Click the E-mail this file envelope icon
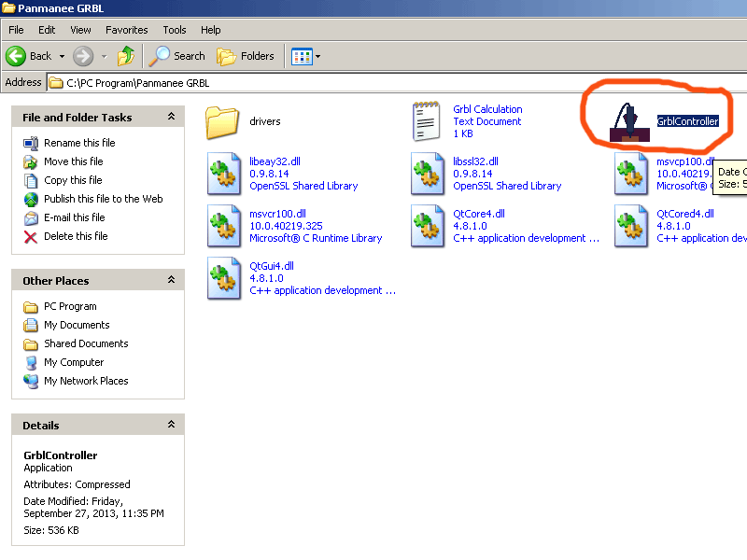 31,218
